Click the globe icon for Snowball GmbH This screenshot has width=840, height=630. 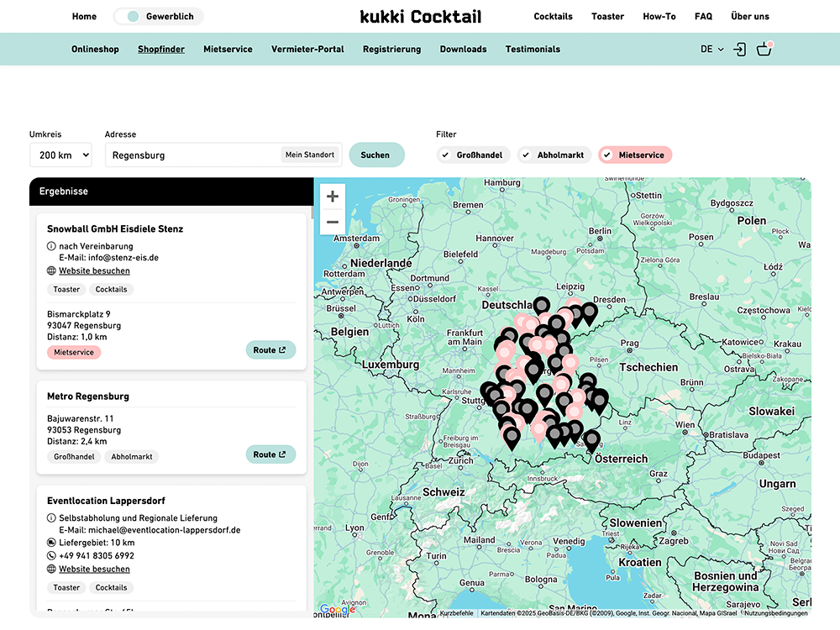coord(52,271)
